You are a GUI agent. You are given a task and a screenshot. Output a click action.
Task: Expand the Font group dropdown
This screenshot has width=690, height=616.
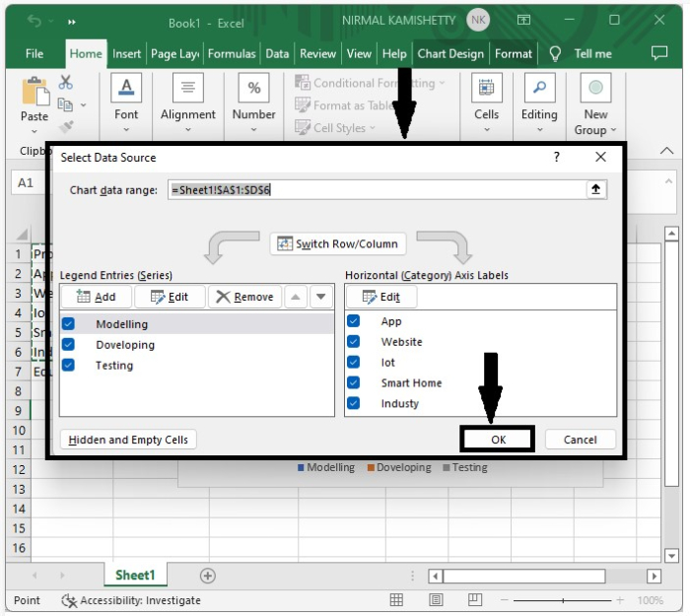(x=126, y=129)
